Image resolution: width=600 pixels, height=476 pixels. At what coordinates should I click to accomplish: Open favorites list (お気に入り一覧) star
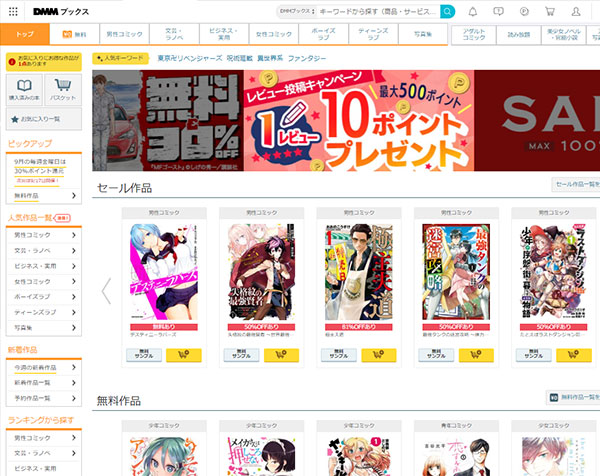[x=44, y=119]
